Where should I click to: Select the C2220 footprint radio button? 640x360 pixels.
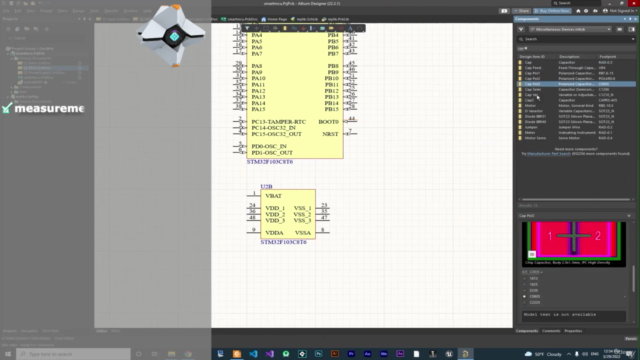point(524,303)
